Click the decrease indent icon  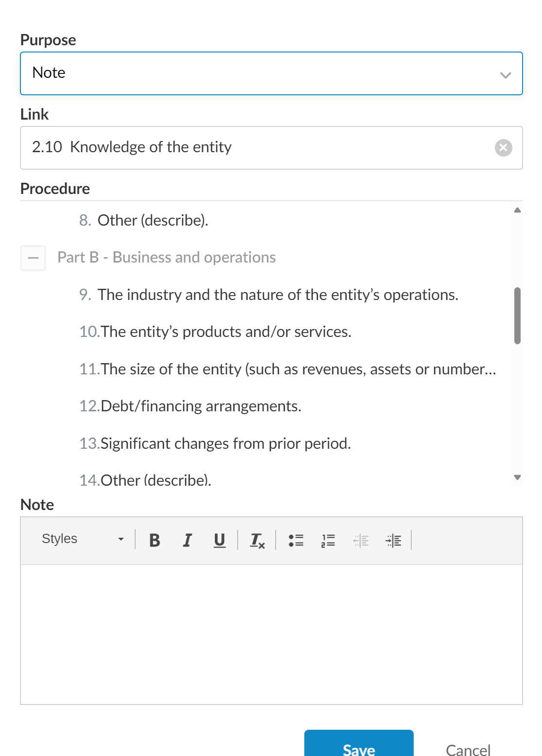361,540
